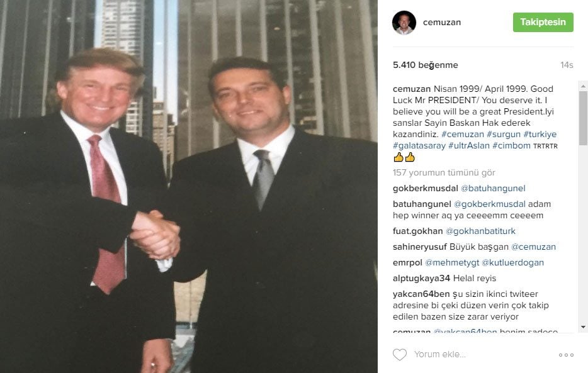Click the #galatasaray hashtag

tap(419, 145)
